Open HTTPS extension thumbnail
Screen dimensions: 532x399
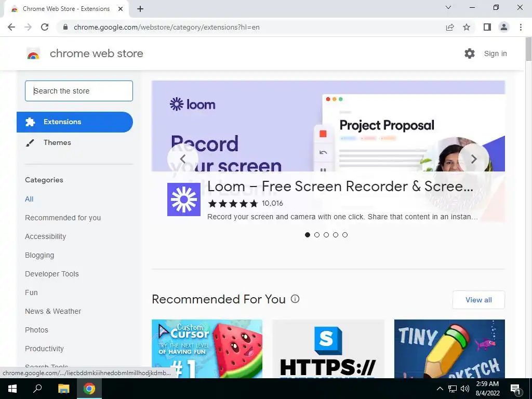click(x=328, y=349)
